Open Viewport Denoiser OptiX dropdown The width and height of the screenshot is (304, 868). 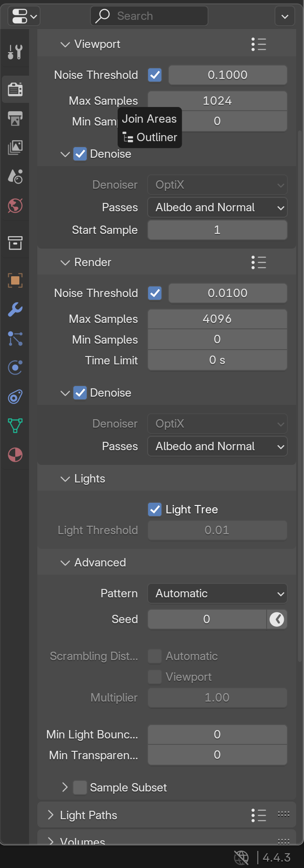point(217,185)
